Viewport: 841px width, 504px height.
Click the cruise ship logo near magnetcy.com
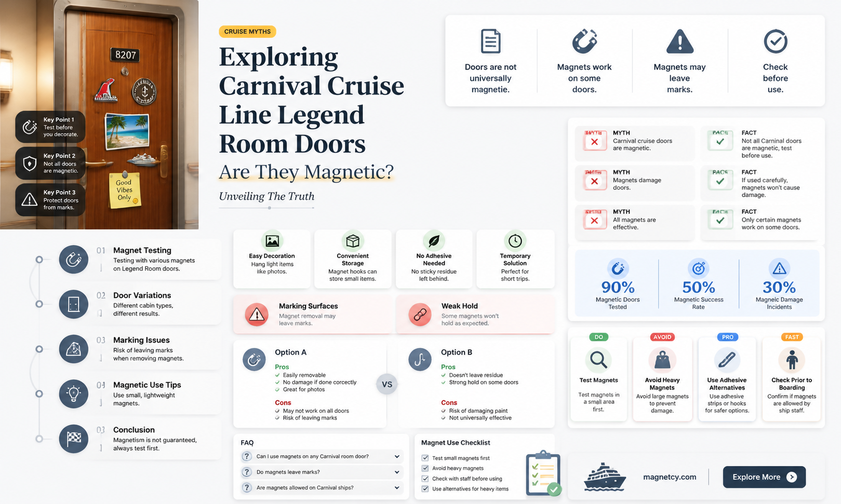pos(605,476)
